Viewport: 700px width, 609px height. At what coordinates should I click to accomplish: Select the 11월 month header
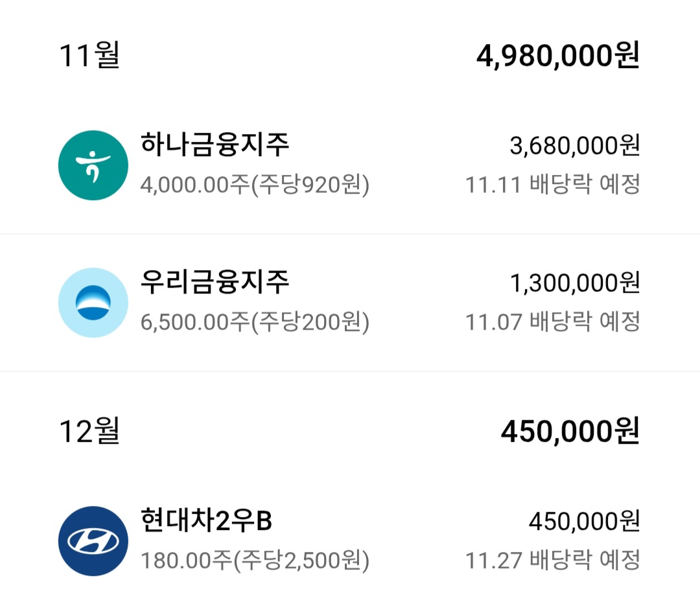[89, 55]
